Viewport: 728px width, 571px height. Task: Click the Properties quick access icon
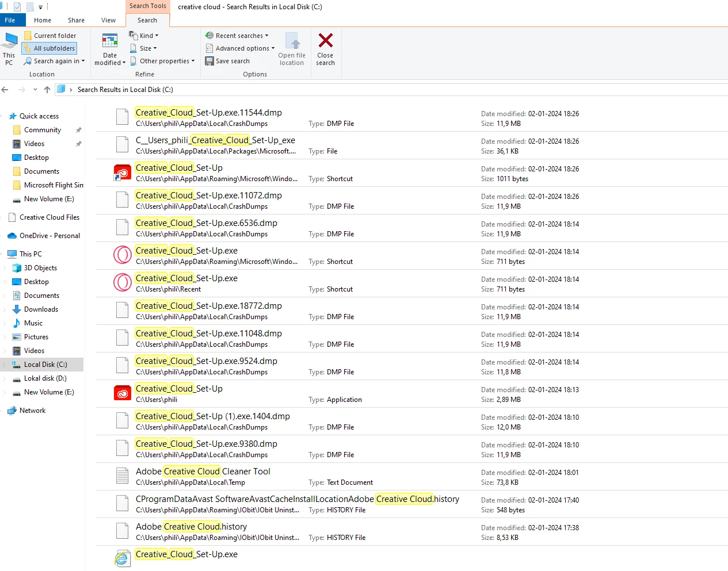click(17, 7)
